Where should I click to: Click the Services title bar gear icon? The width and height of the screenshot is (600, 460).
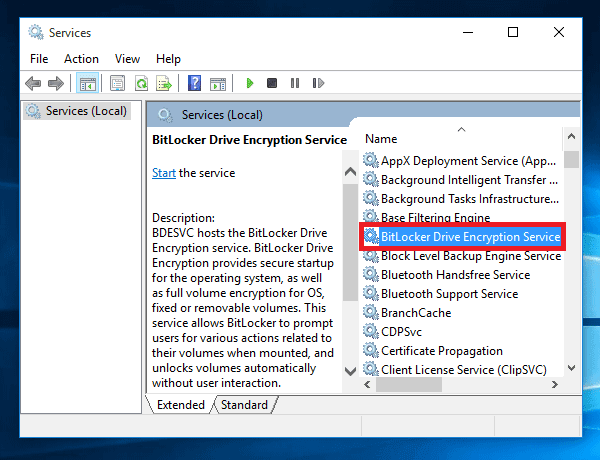36,32
